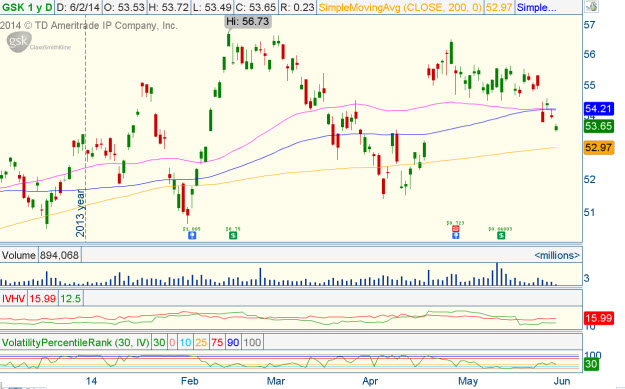Open the chart settings icon at top right

(592, 6)
